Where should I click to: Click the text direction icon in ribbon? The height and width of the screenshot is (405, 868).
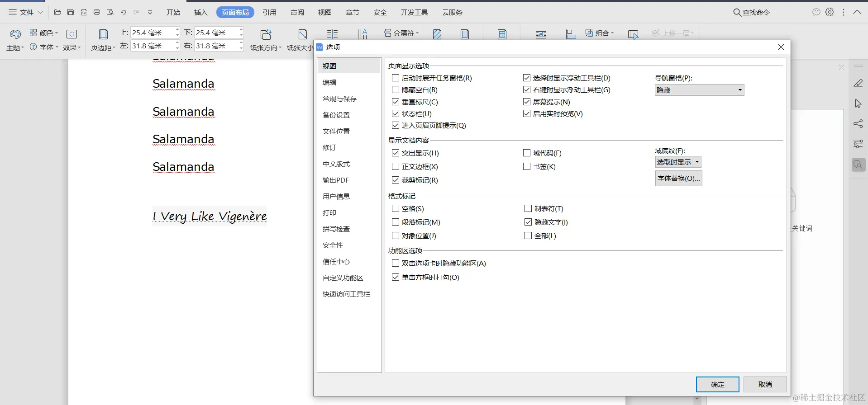point(362,34)
